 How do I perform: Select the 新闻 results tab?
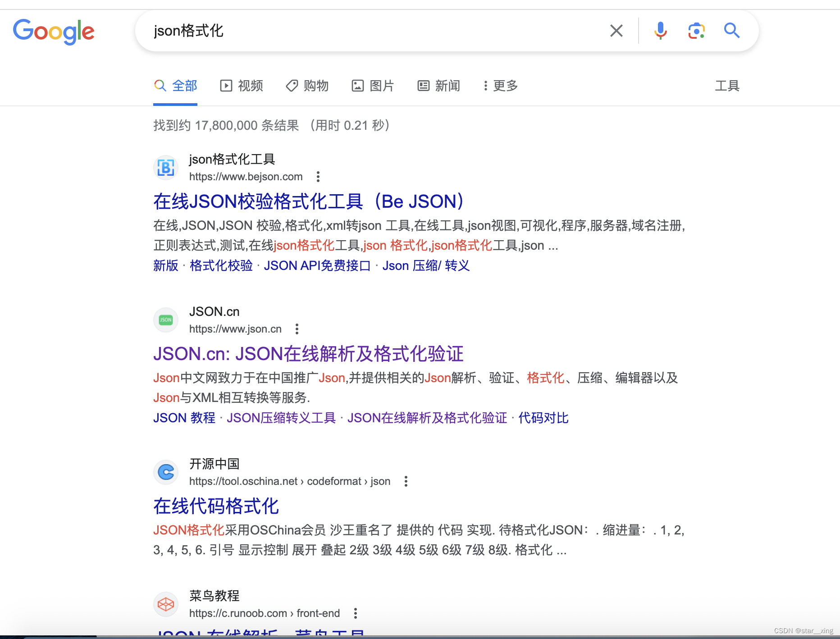[439, 86]
